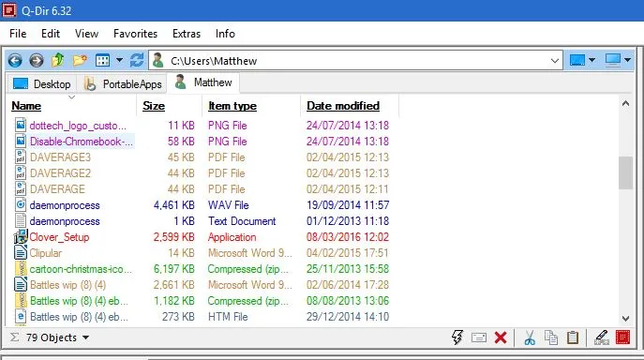Select the Clipular Word document
This screenshot has height=360, width=644.
46,253
